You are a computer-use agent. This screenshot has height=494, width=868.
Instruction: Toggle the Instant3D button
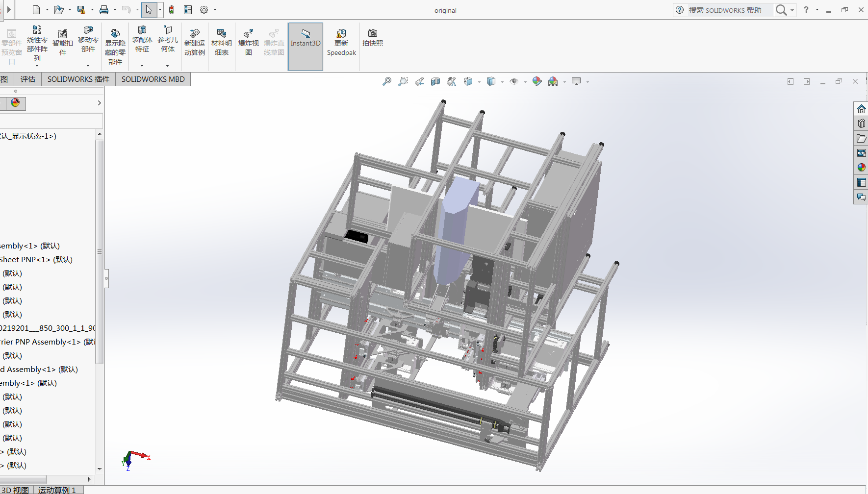(305, 42)
